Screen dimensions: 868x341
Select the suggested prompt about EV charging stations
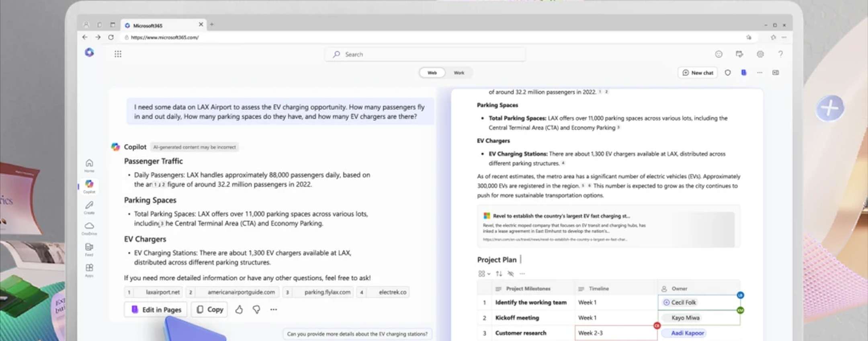point(357,334)
